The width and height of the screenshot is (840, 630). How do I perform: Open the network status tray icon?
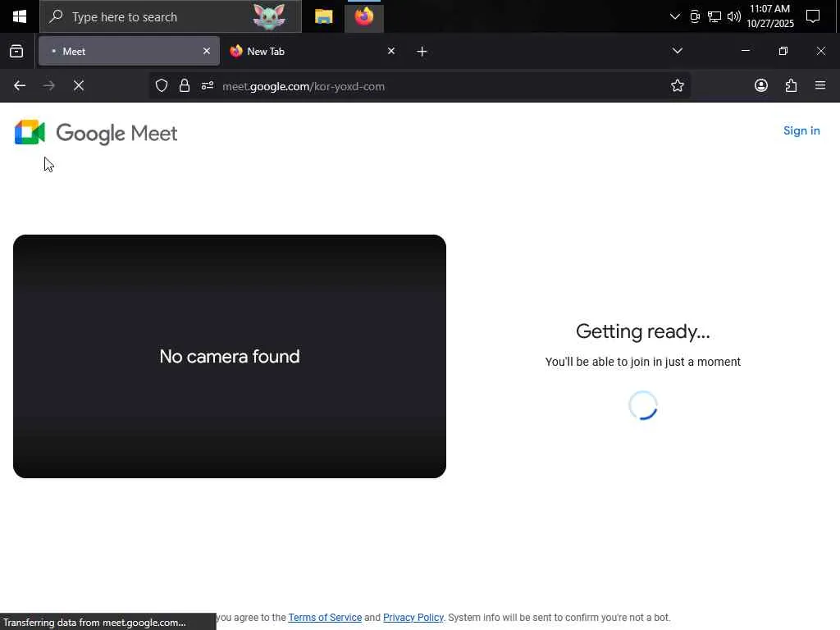714,16
